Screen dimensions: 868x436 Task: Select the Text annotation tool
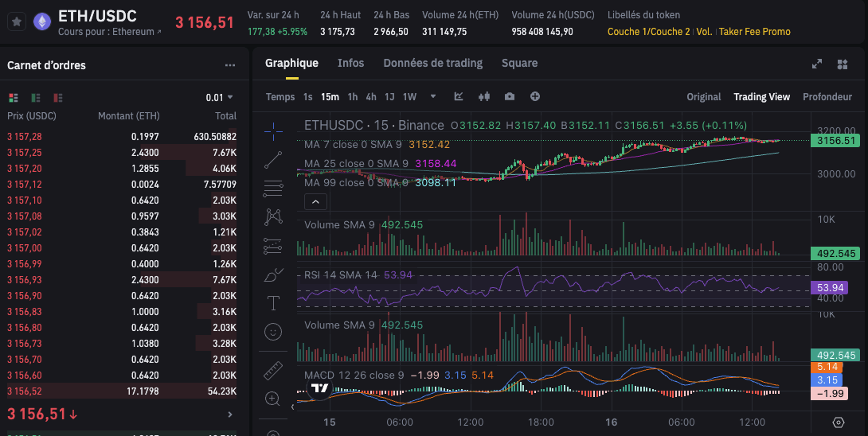click(273, 302)
